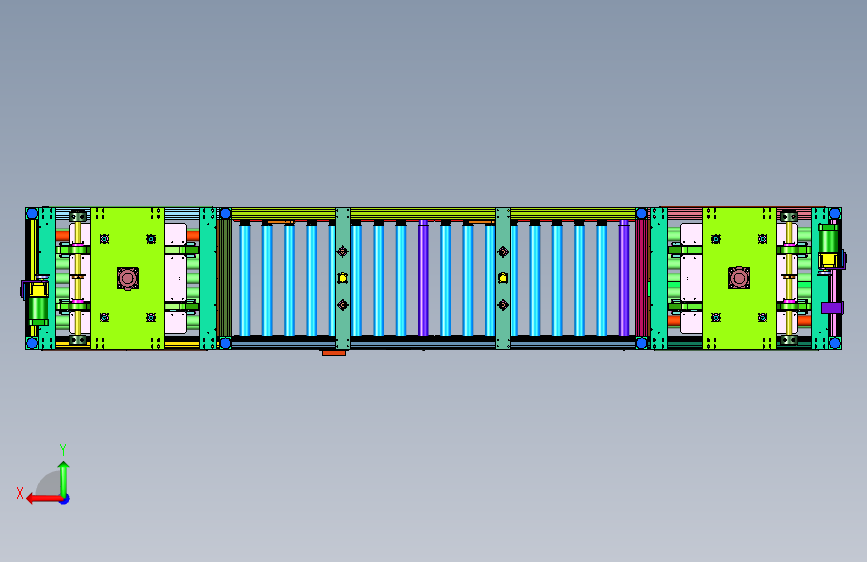Select the pink motor flange on the right green plate
Viewport: 867px width, 562px height.
pyautogui.click(x=739, y=278)
